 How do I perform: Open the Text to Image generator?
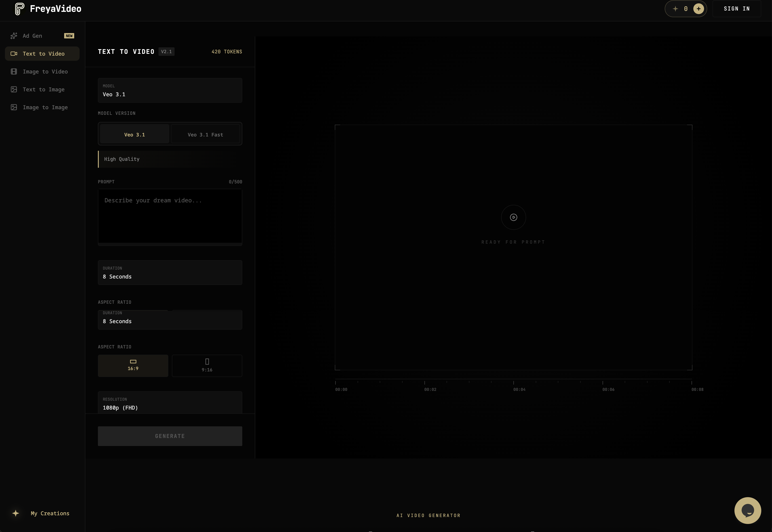pyautogui.click(x=44, y=89)
